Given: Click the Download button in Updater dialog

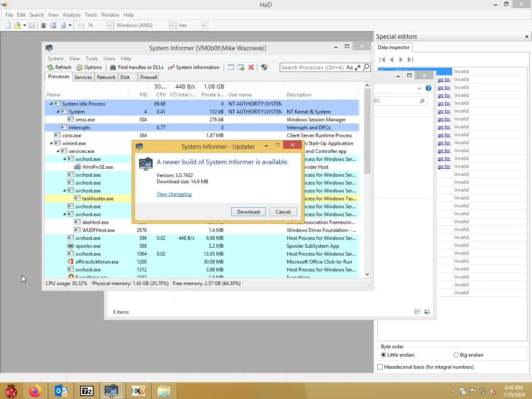Looking at the screenshot, I should click(x=249, y=212).
